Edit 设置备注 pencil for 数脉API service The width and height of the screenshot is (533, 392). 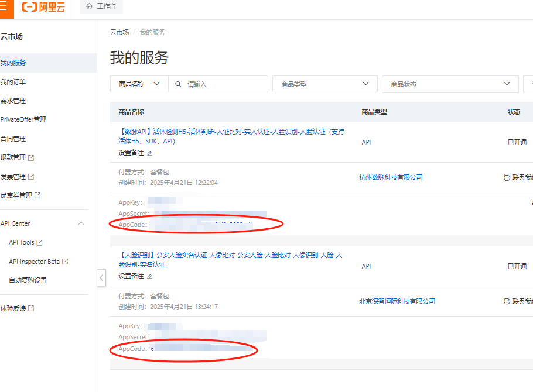pos(149,153)
